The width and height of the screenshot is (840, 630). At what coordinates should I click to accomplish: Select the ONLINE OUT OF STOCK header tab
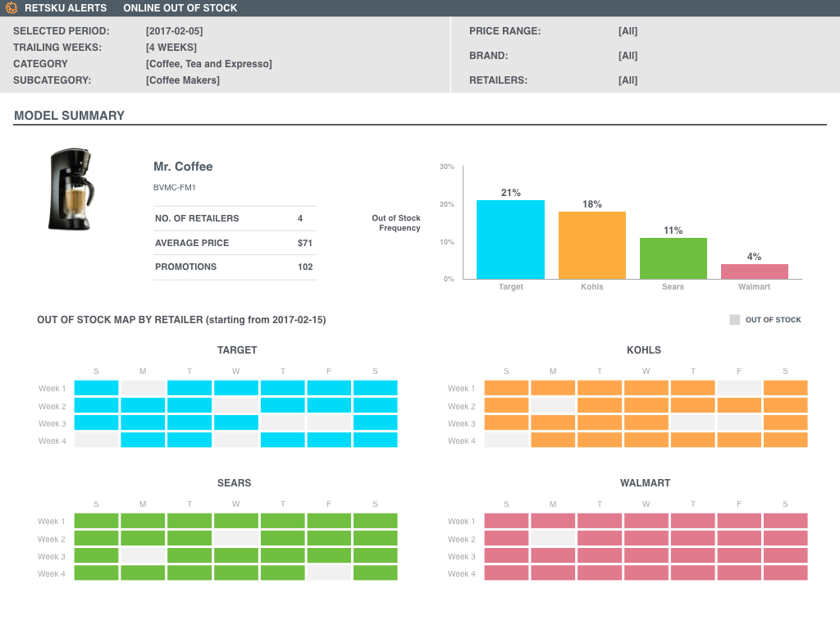point(180,8)
